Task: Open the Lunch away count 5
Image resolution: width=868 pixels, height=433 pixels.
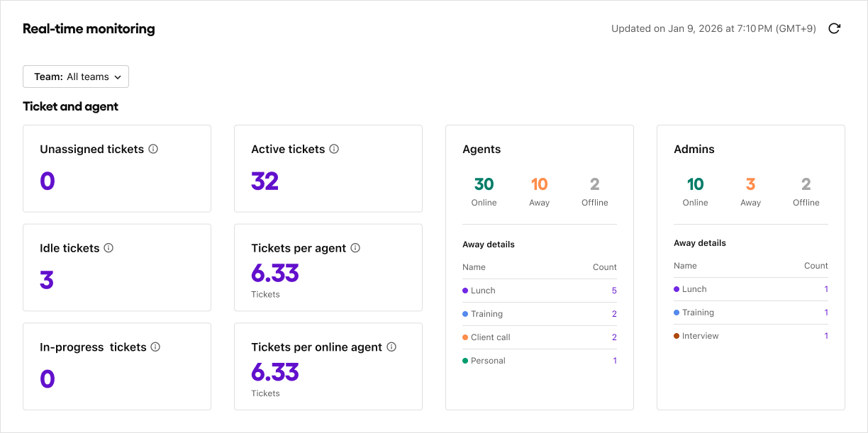Action: [613, 291]
